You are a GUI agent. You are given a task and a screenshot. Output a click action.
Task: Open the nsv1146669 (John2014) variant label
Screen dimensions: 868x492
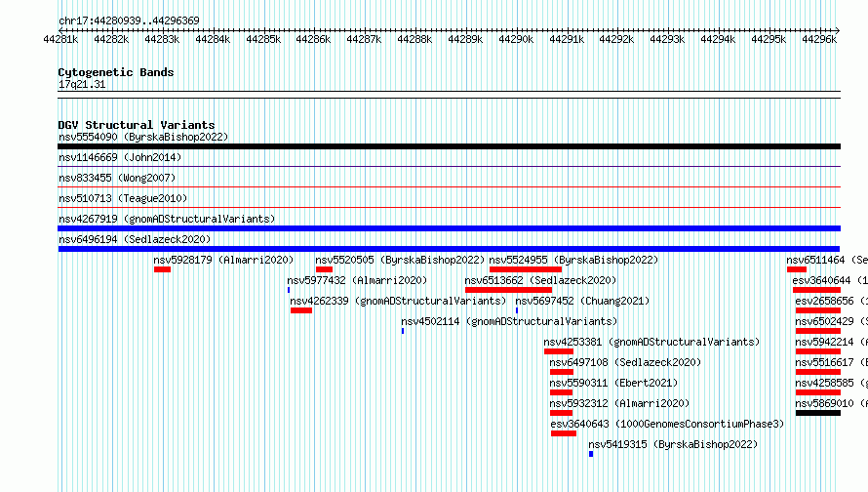[x=120, y=157]
